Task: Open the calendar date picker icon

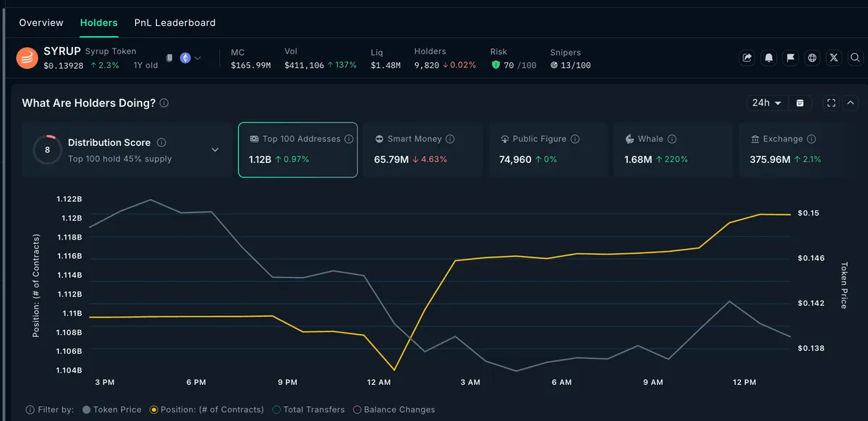Action: pos(800,103)
